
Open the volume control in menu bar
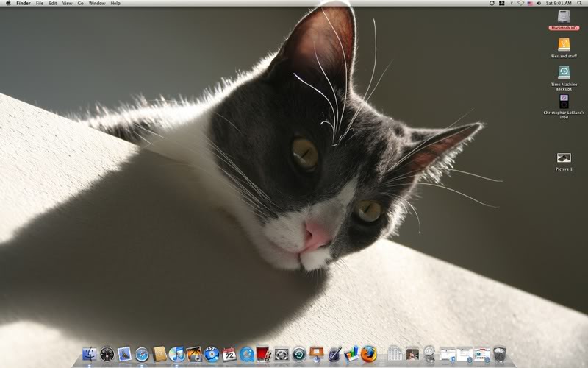pyautogui.click(x=539, y=3)
